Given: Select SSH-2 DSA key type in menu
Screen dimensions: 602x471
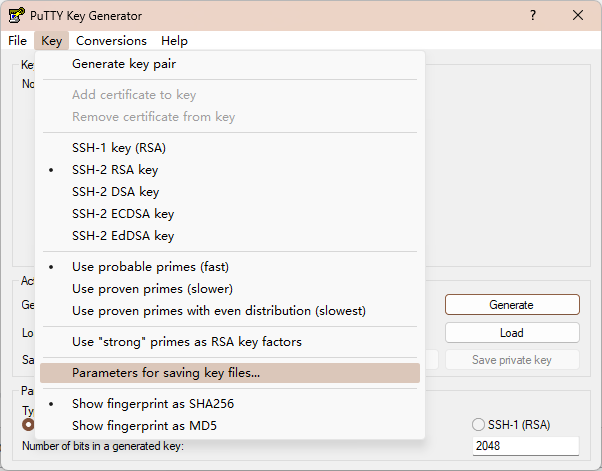Looking at the screenshot, I should pos(115,192).
